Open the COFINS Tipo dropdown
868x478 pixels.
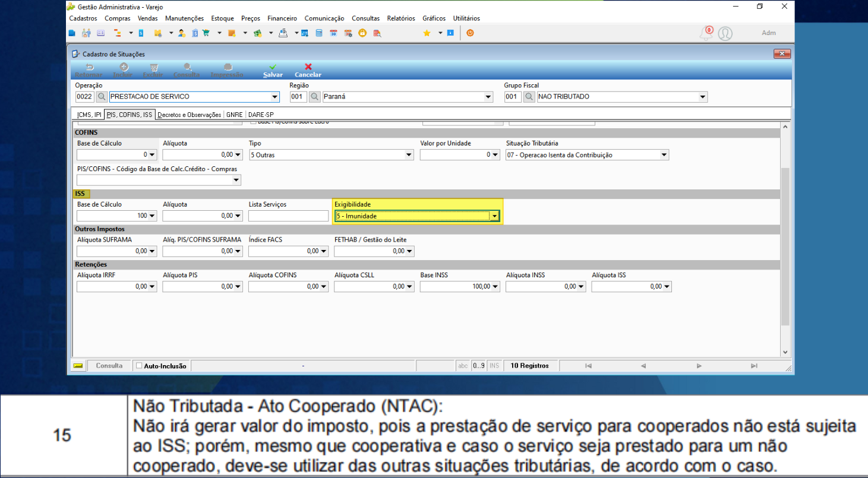point(409,155)
